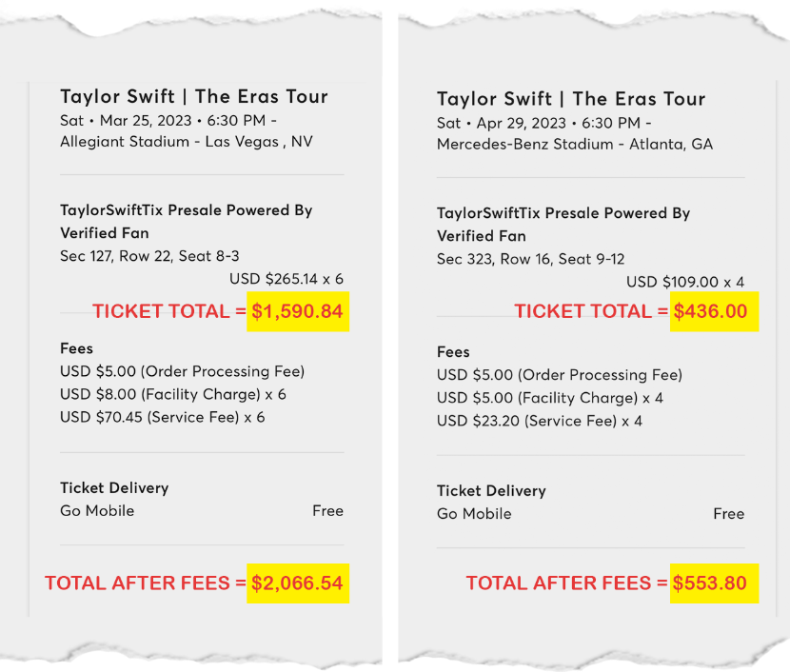Click the $23.20 Service Fee line
Viewport: 790px width, 672px height.
(540, 420)
